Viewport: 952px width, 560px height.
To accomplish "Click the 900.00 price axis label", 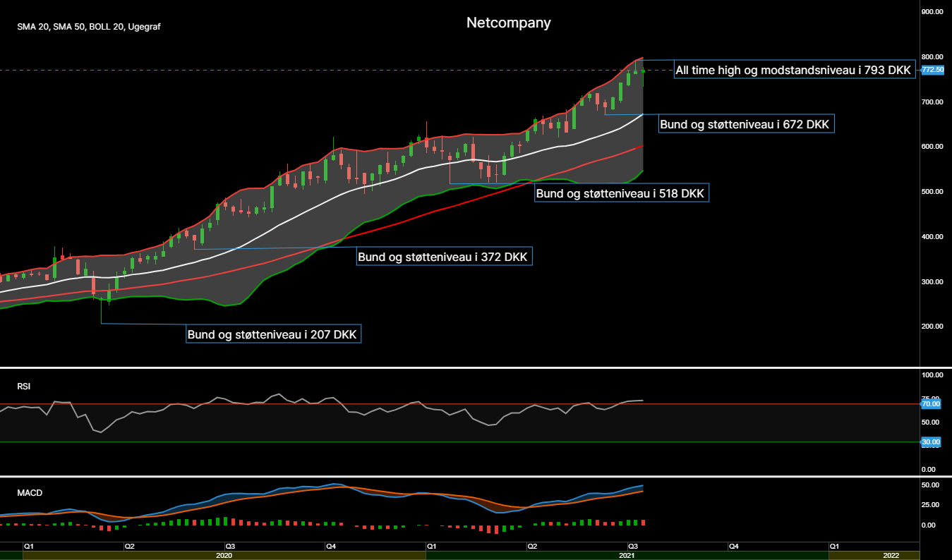I will coord(933,11).
